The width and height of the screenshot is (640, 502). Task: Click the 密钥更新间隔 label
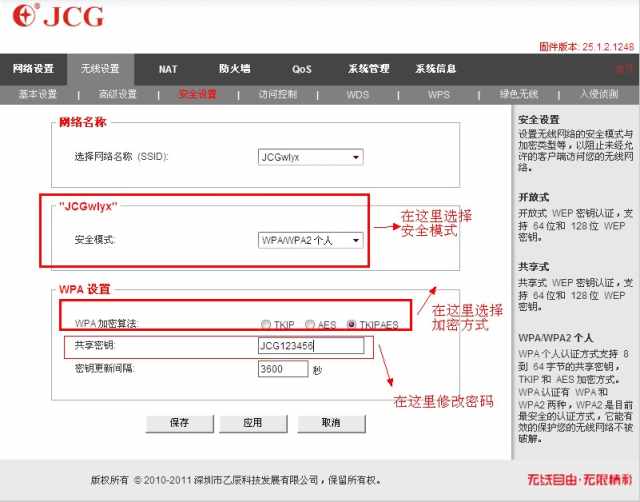tap(105, 369)
